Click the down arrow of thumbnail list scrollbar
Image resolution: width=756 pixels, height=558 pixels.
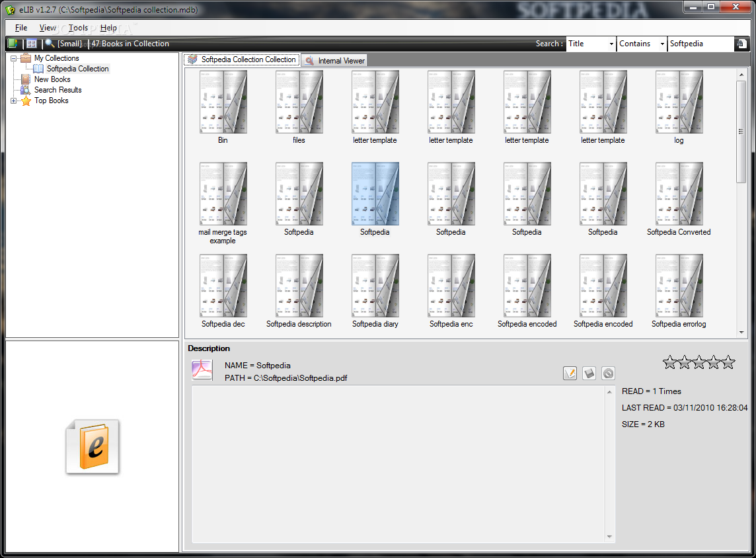(741, 333)
